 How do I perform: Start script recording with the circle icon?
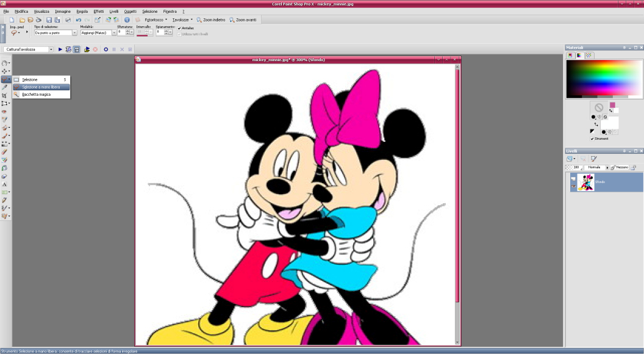pyautogui.click(x=106, y=49)
